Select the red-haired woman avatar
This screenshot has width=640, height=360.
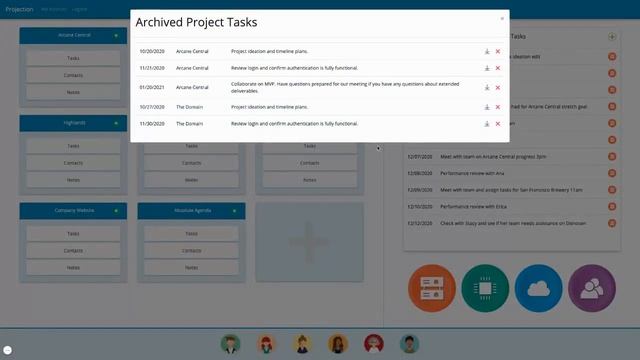pyautogui.click(x=266, y=344)
